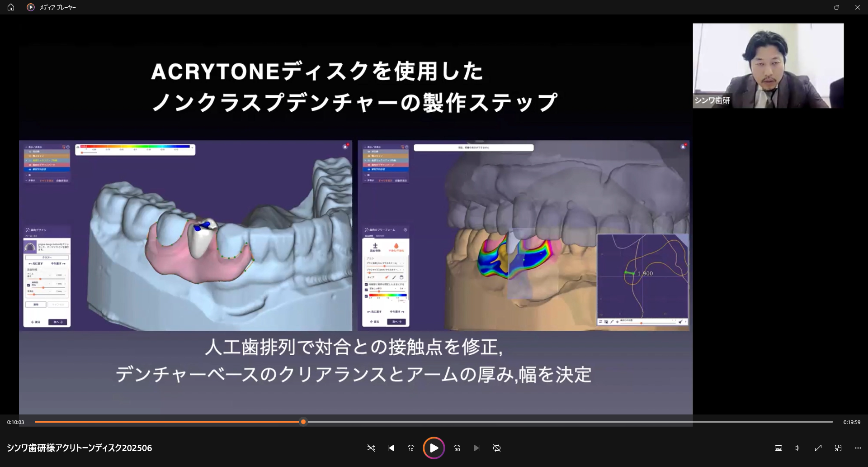Start playback with the Play button
868x467 pixels.
click(434, 448)
